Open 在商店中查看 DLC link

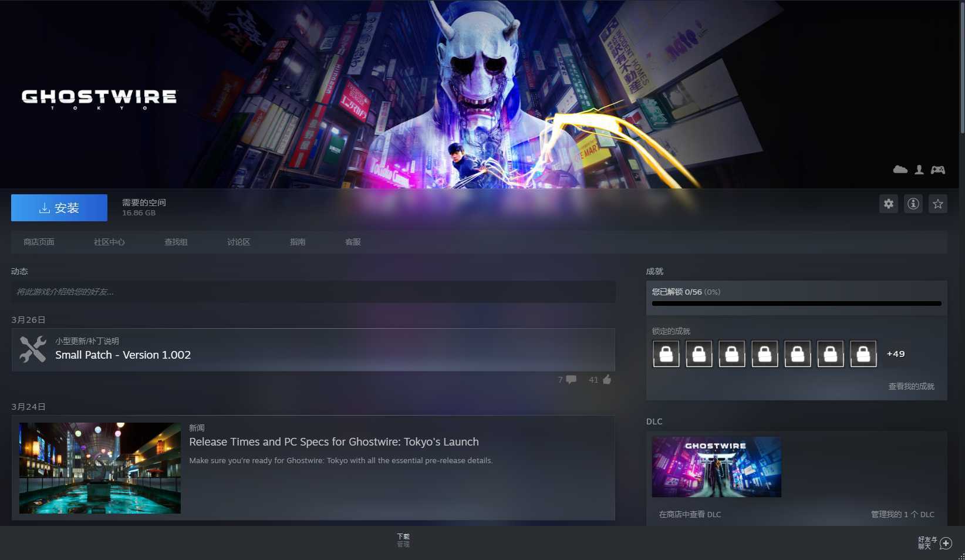(690, 514)
